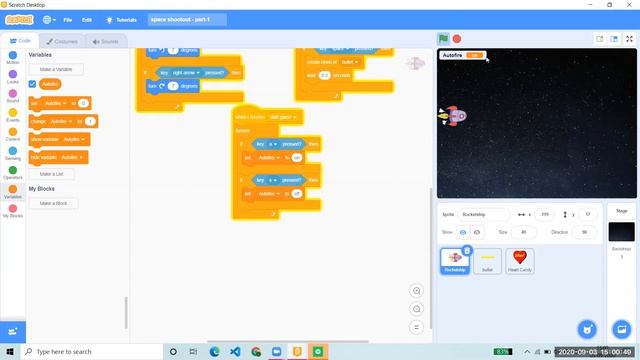The height and width of the screenshot is (360, 640).
Task: Toggle the Autofire variable checkbox
Action: (32, 84)
